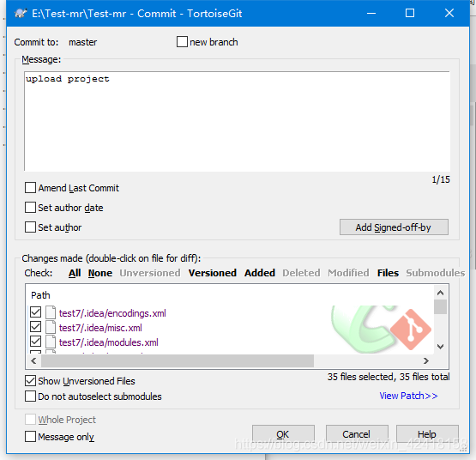
Task: Click the TortoiseGit turtle title bar icon
Action: pos(21,14)
